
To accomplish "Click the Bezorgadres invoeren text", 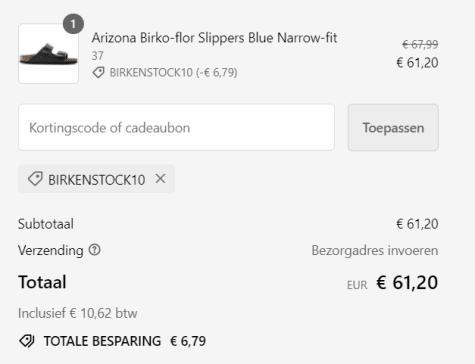I will click(x=375, y=250).
